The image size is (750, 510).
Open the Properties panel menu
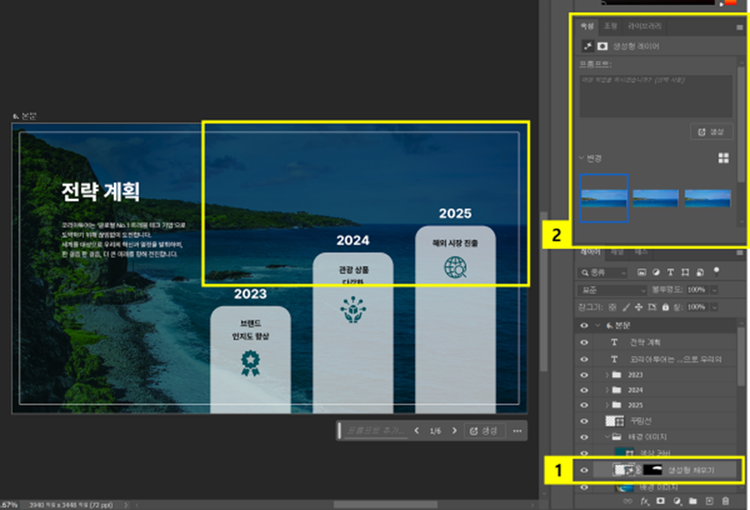coord(739,27)
